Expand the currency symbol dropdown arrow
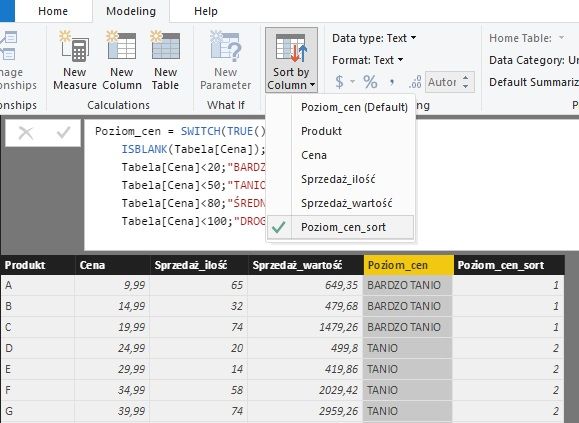 pos(353,82)
